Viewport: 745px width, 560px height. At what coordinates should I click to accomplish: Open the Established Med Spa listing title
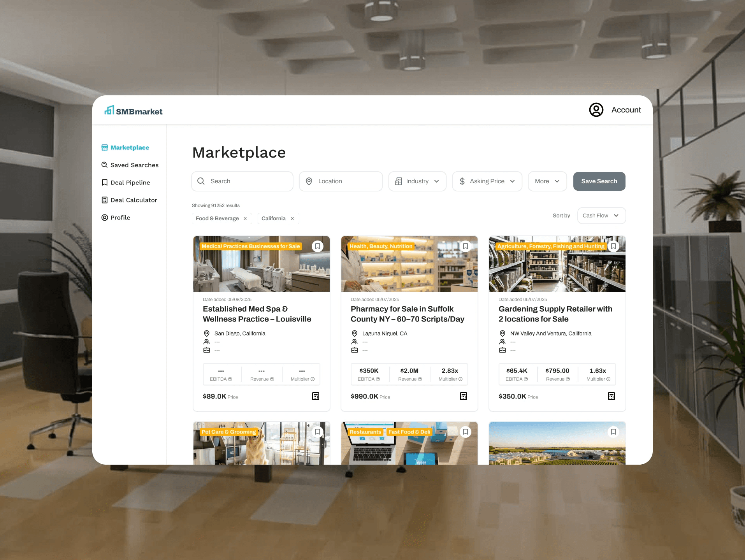(x=257, y=314)
